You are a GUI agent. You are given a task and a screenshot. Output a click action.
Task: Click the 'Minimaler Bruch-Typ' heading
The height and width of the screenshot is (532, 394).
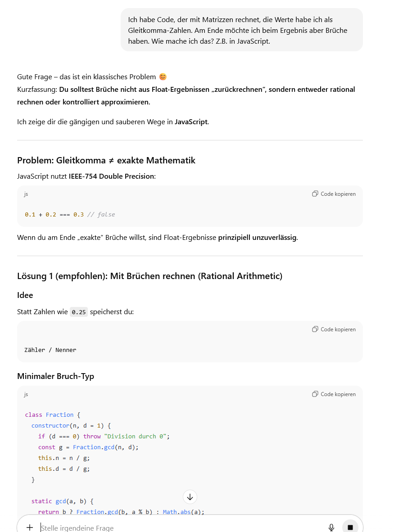[55, 376]
